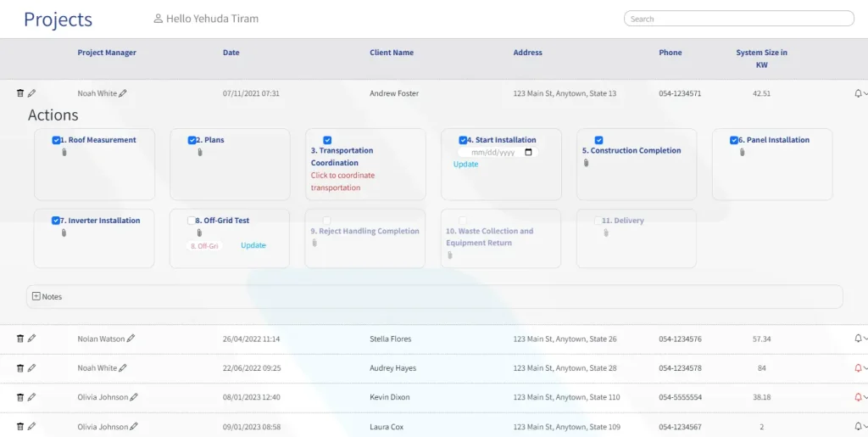868x437 pixels.
Task: Edit project manager Nolan Watson
Action: point(131,339)
